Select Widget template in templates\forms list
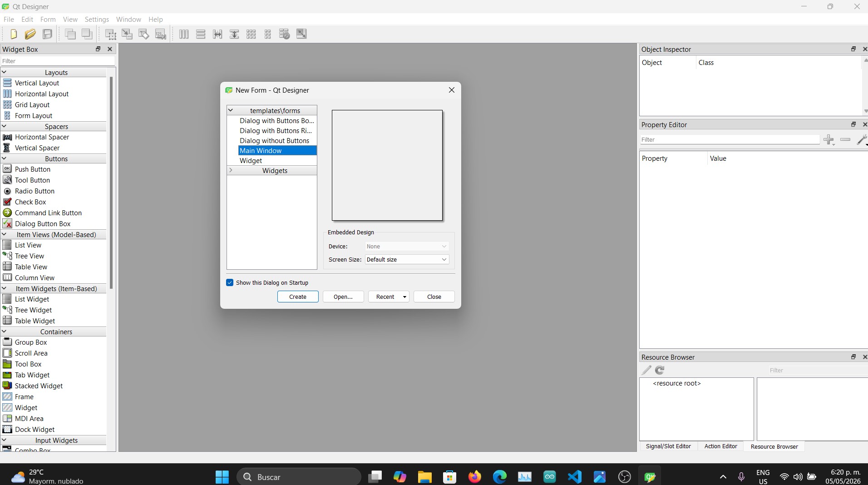Screen dimensions: 868x485 coord(251,161)
